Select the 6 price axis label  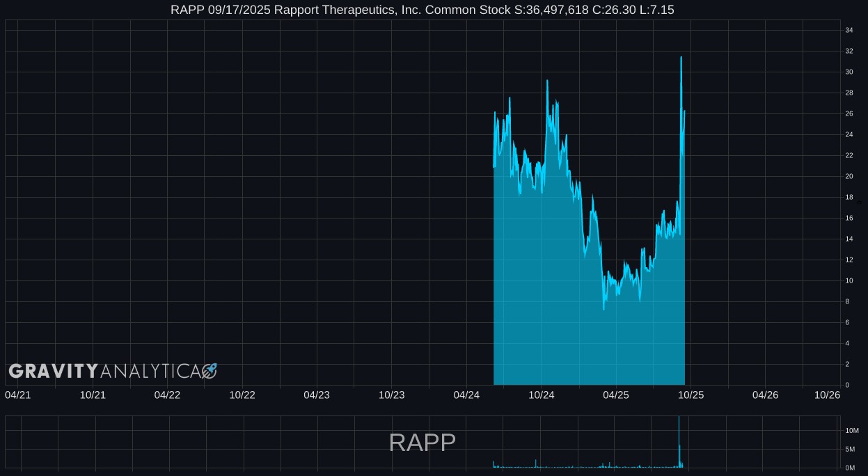(x=847, y=322)
